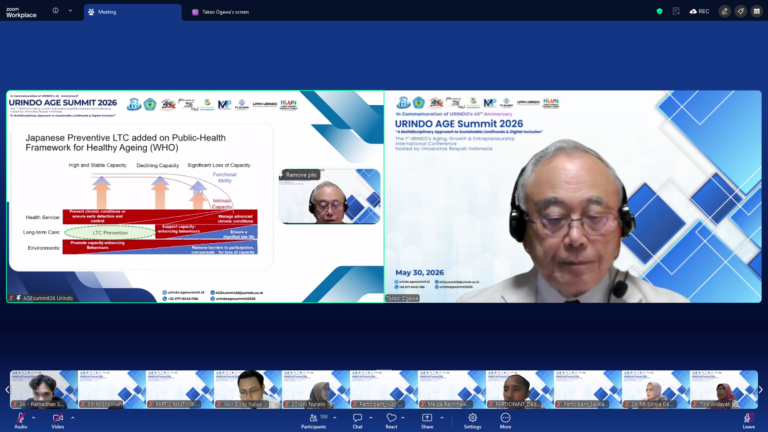The image size is (768, 432).
Task: Open Zoom meeting Settings
Action: (x=473, y=420)
